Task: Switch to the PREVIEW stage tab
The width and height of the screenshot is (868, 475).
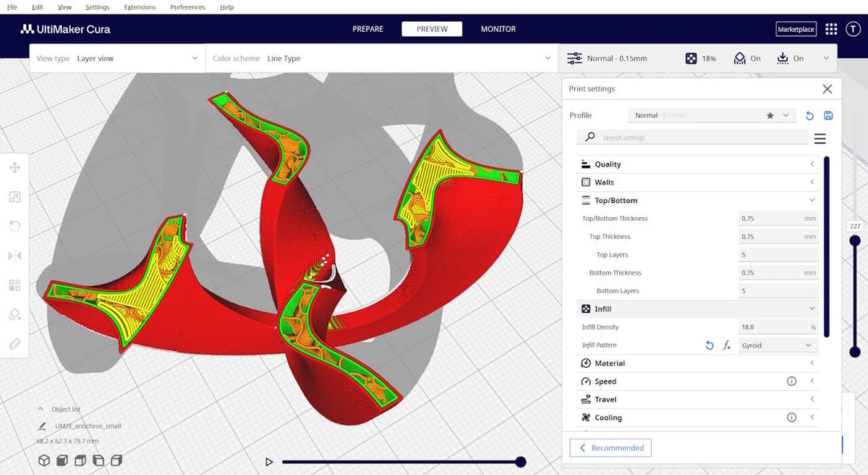Action: tap(433, 29)
